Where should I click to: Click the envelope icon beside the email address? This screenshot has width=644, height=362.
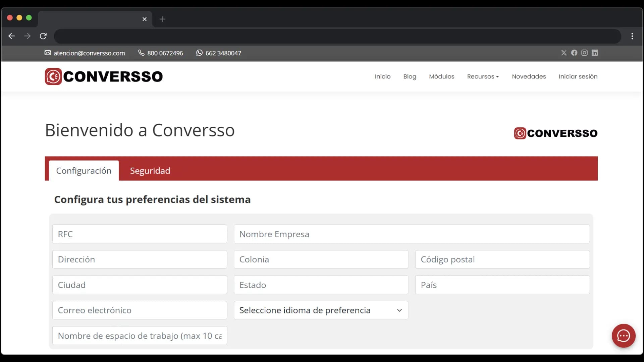coord(48,53)
